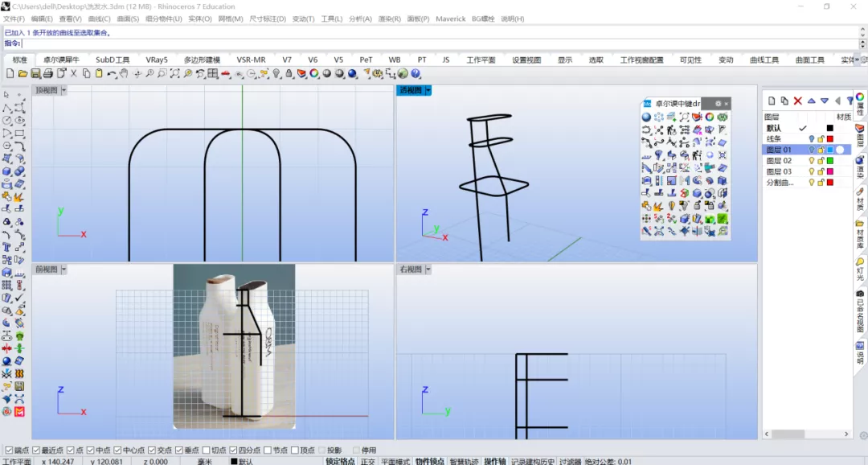Click the red car icon in the toolbar
This screenshot has height=465, width=868.
[226, 73]
